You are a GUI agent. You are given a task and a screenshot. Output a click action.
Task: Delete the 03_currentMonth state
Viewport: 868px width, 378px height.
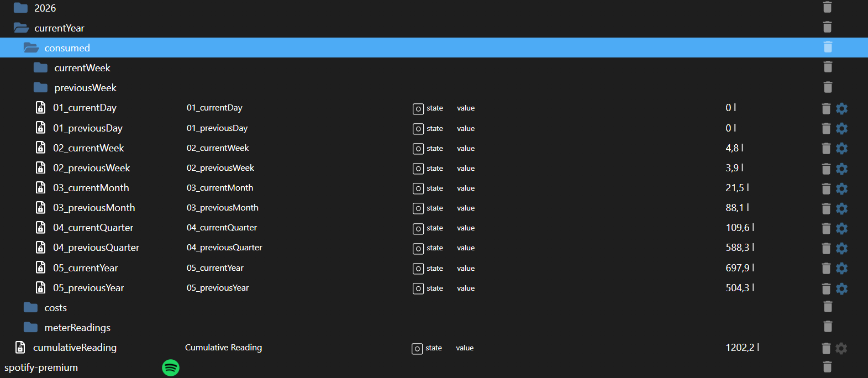[x=826, y=188]
